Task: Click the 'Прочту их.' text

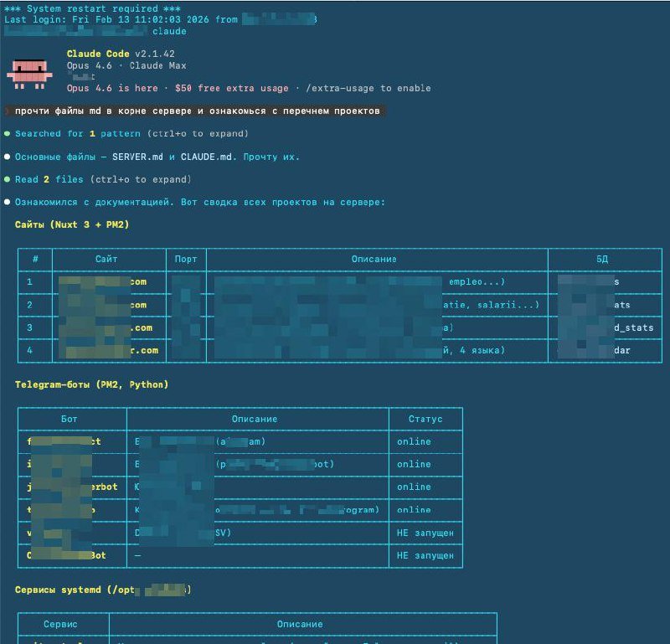Action: point(271,157)
